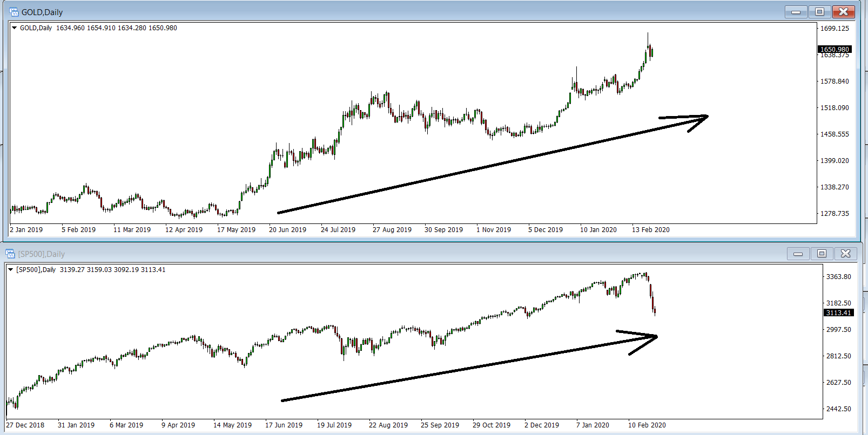The height and width of the screenshot is (435, 868).
Task: Minimize the GOLD,Daily chart window
Action: [x=796, y=12]
